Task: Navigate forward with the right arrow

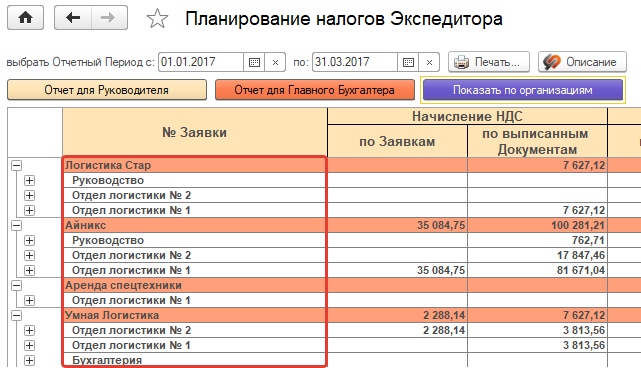Action: pos(109,18)
